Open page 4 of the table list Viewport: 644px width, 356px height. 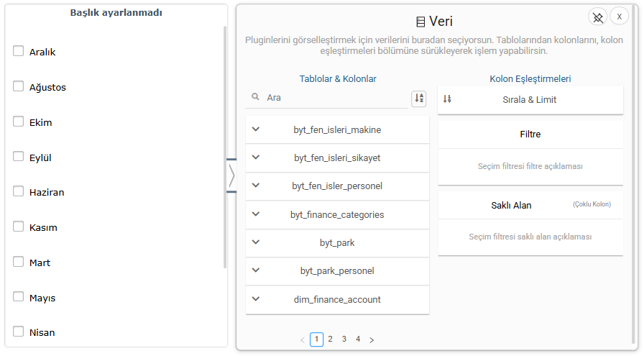pos(358,339)
